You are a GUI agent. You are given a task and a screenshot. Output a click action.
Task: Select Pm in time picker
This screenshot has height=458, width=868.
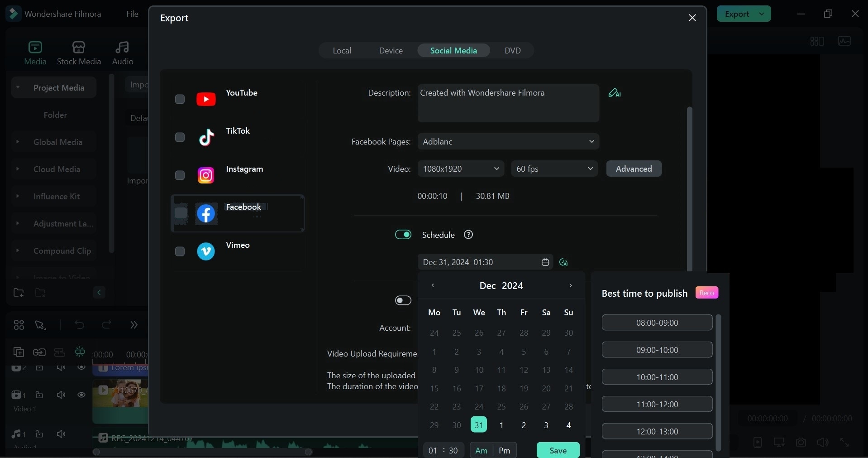pos(504,450)
